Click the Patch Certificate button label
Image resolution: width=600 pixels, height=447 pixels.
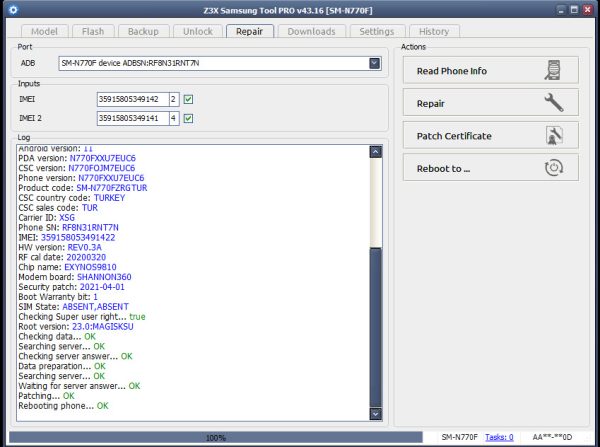(454, 136)
